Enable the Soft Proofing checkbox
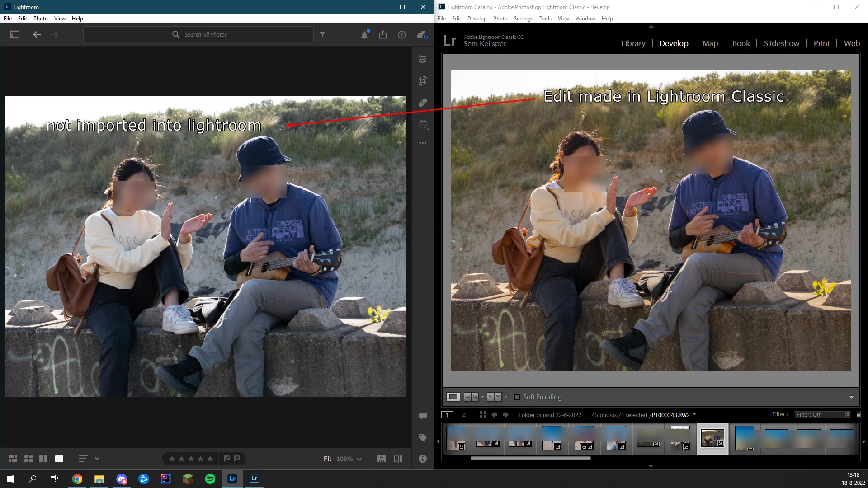 (x=517, y=397)
